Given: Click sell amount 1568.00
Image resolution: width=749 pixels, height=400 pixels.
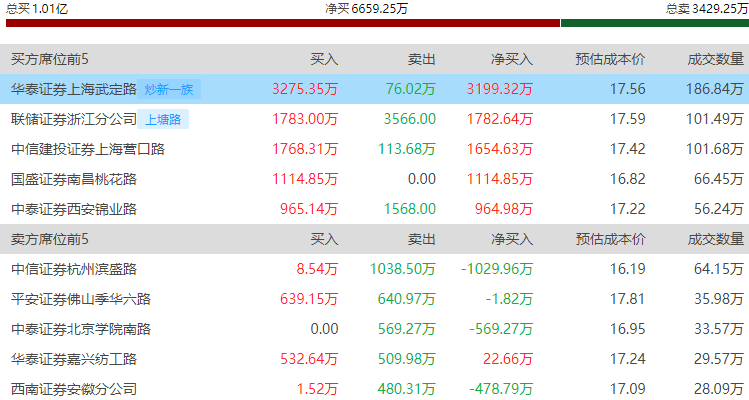Looking at the screenshot, I should [410, 209].
